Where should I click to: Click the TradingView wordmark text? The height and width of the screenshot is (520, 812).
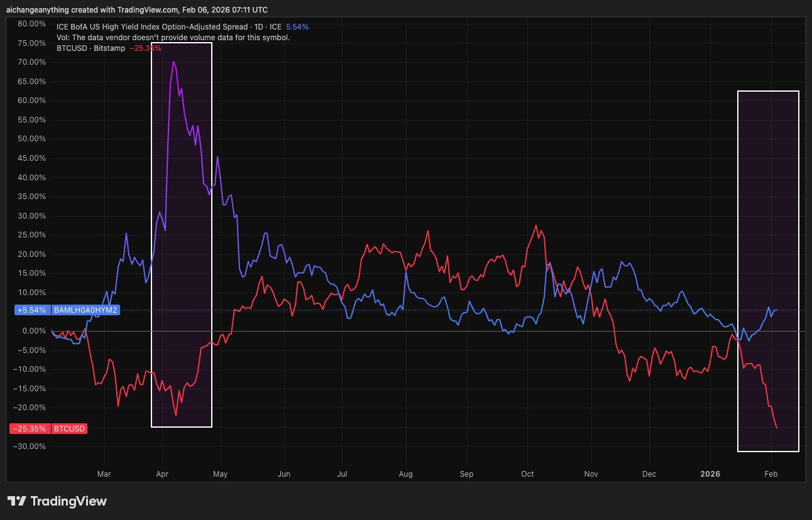69,501
